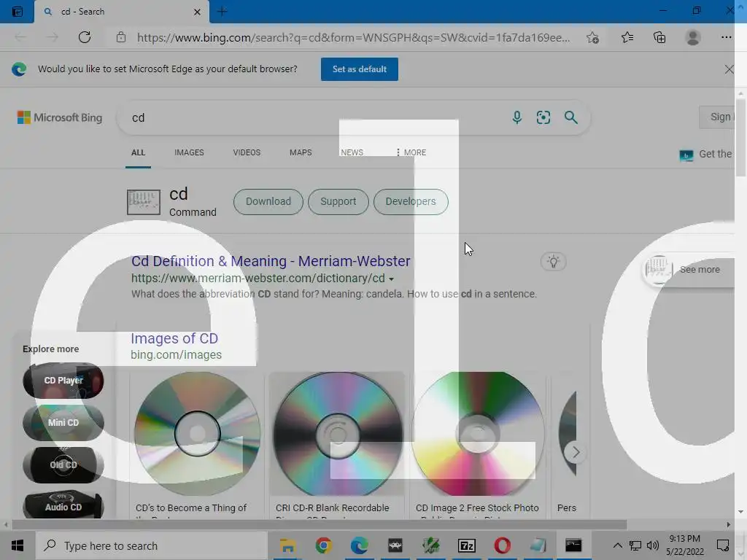Image resolution: width=747 pixels, height=560 pixels.
Task: Open the CRI CD-R Blank Recordable image
Action: click(337, 434)
